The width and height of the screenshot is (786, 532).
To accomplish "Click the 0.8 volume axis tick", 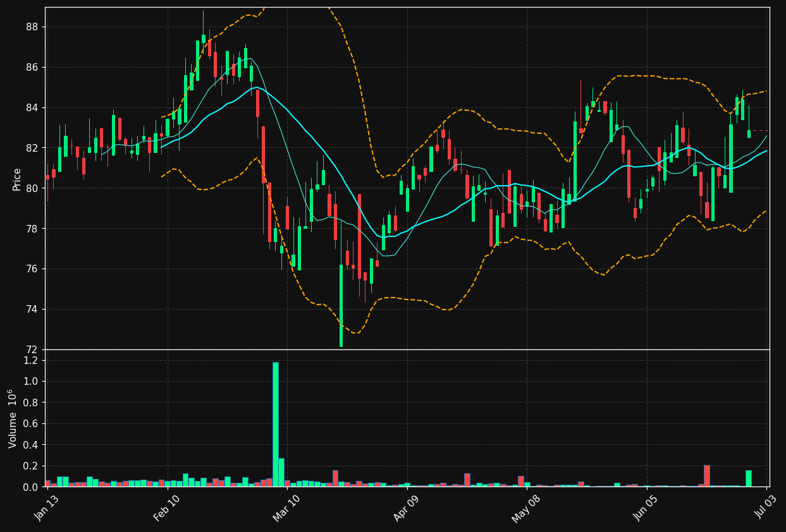I will [x=31, y=402].
